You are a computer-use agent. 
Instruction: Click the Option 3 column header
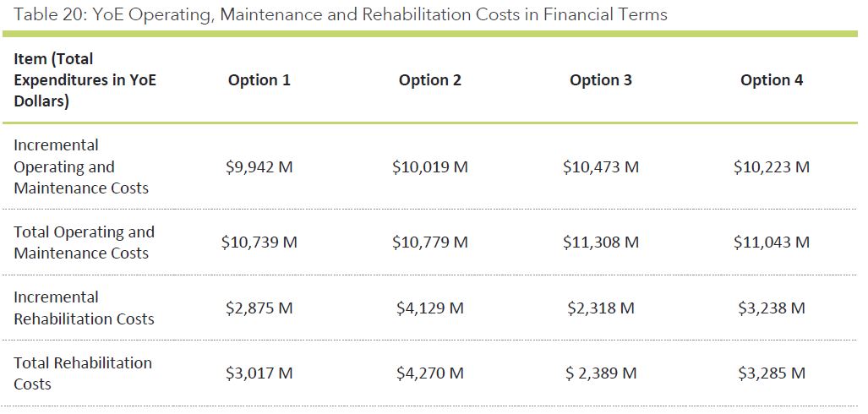tap(601, 80)
